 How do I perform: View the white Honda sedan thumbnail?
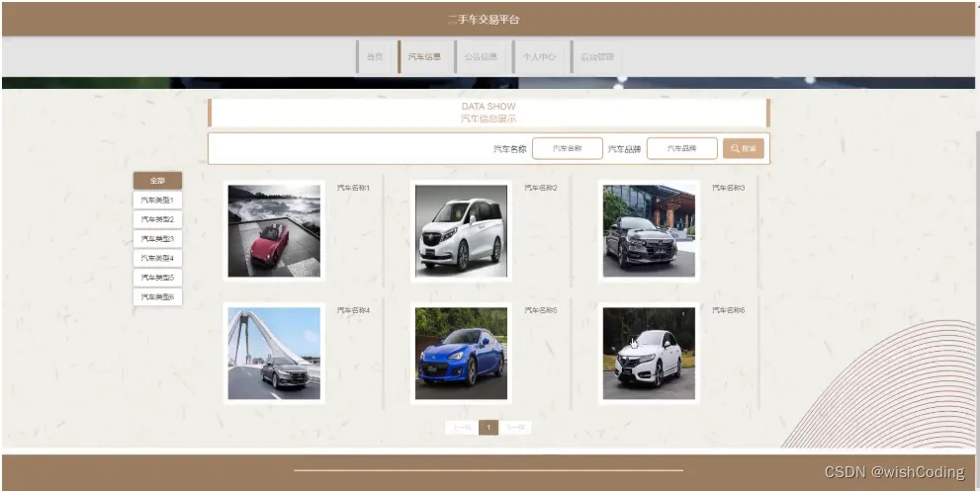coord(649,354)
